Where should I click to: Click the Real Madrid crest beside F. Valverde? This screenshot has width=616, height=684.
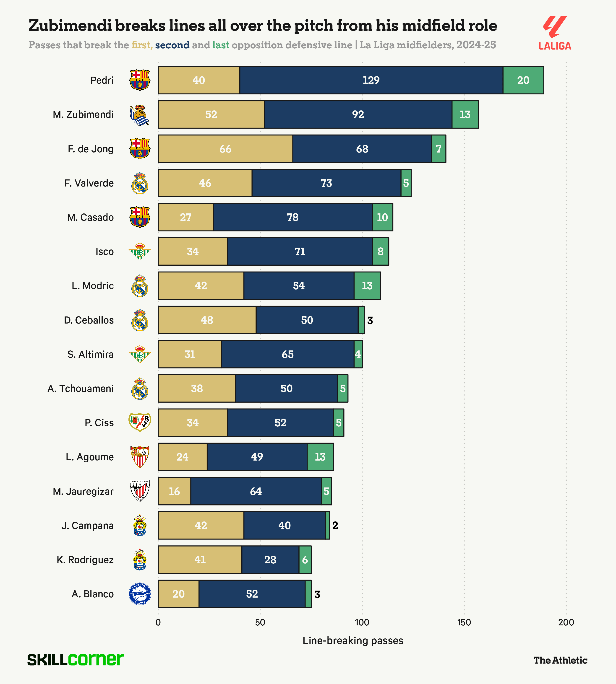click(140, 183)
